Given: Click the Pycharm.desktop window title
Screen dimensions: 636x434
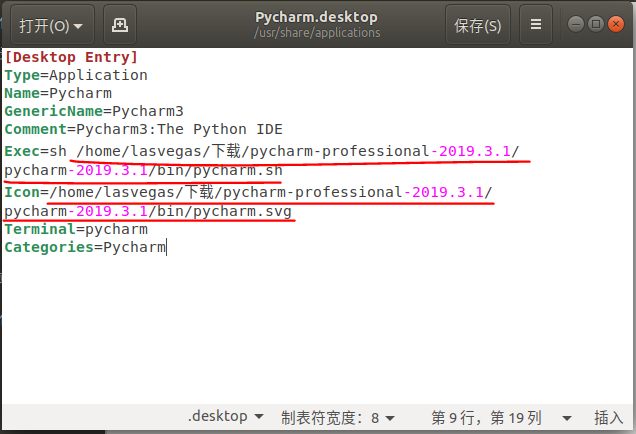Looking at the screenshot, I should point(316,17).
